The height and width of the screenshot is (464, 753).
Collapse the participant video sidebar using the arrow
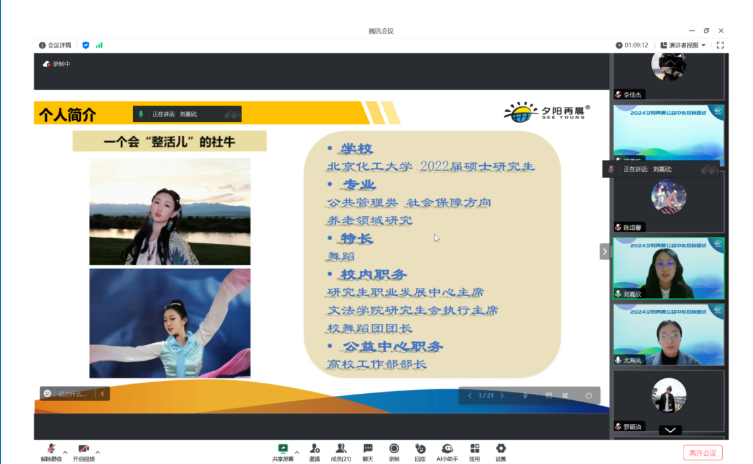[x=604, y=252]
